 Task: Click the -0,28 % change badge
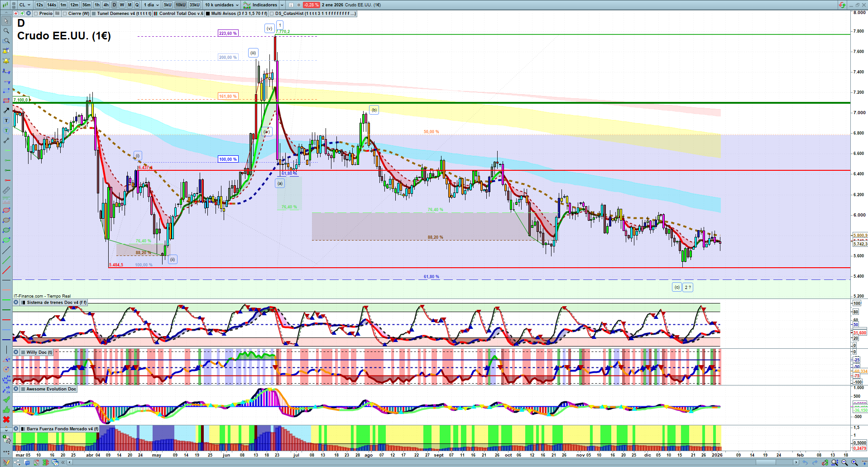point(311,5)
